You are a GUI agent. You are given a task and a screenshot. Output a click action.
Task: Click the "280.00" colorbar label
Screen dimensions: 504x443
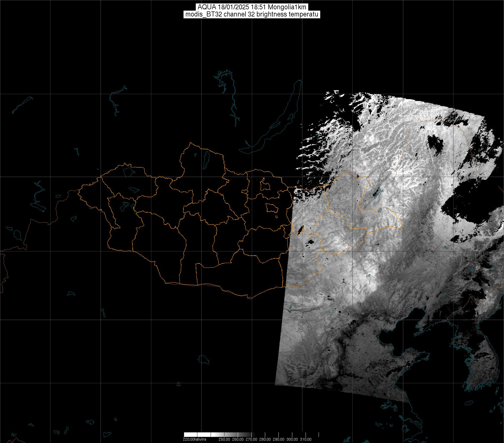(x=265, y=439)
